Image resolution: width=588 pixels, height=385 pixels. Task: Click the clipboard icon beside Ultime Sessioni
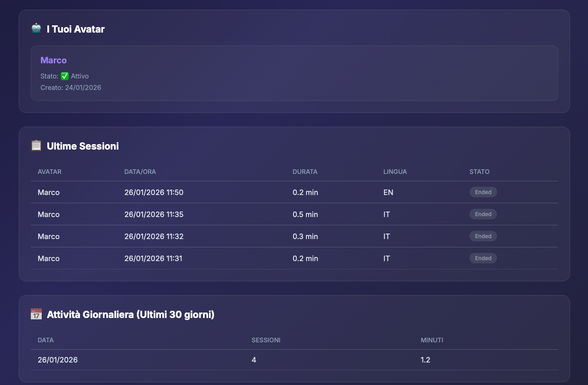pos(36,145)
